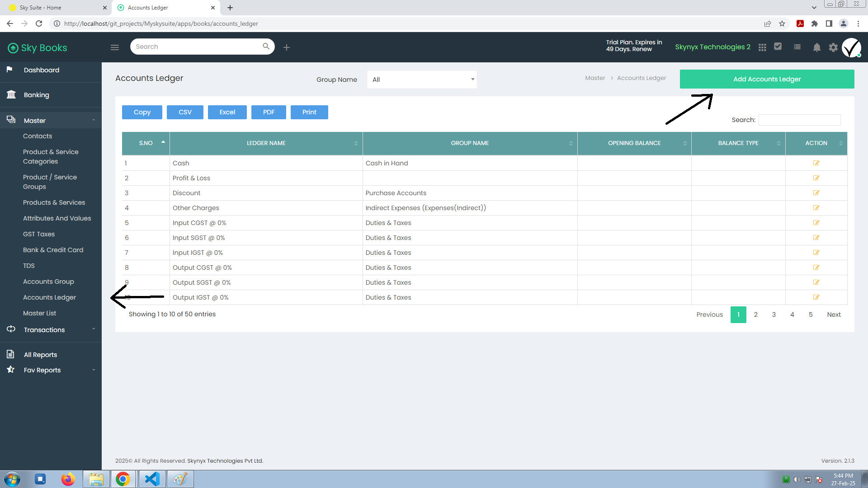Image resolution: width=868 pixels, height=488 pixels.
Task: Focus the table Search input
Action: click(799, 120)
